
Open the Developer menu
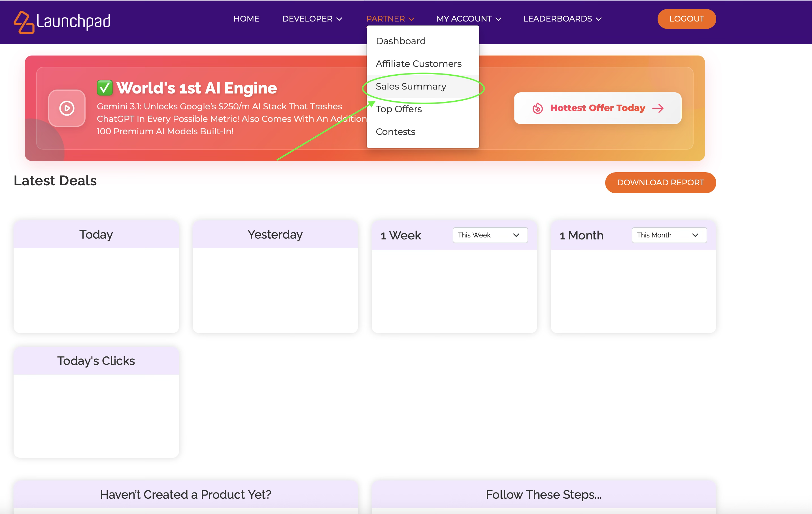coord(312,19)
